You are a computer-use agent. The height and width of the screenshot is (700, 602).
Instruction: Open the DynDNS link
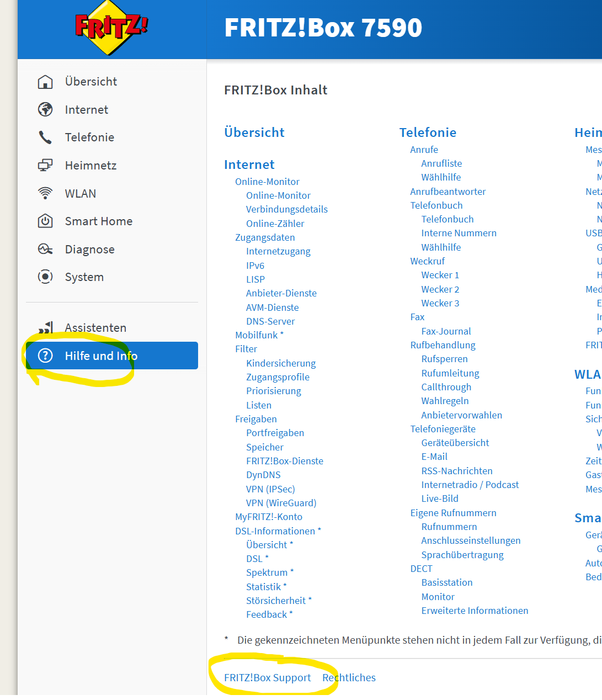263,475
